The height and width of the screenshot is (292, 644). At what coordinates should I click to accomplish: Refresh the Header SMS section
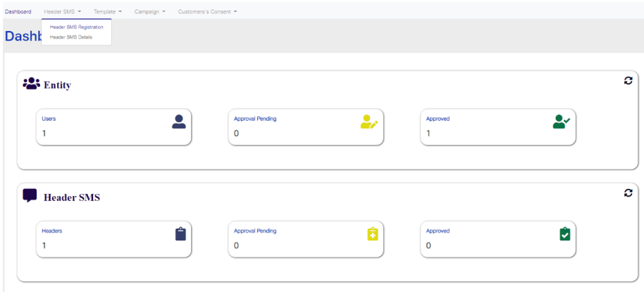[628, 193]
